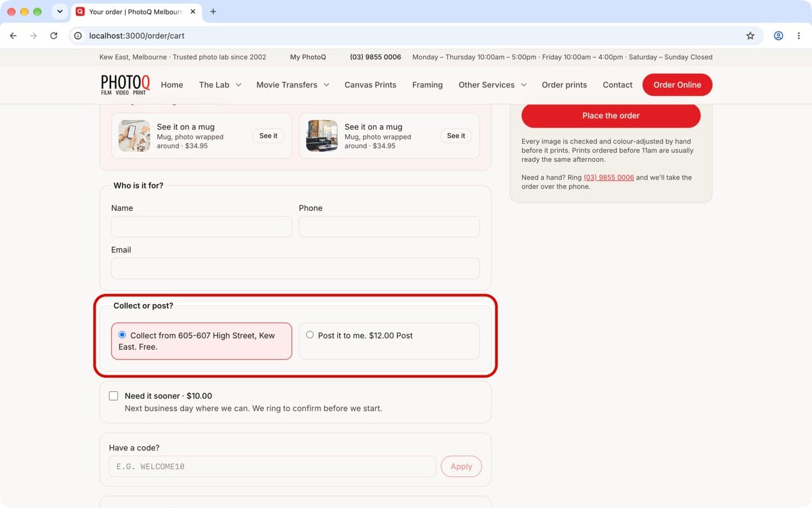Tick the 'Need it sooner' checkbox
The width and height of the screenshot is (812, 508).
pyautogui.click(x=114, y=396)
